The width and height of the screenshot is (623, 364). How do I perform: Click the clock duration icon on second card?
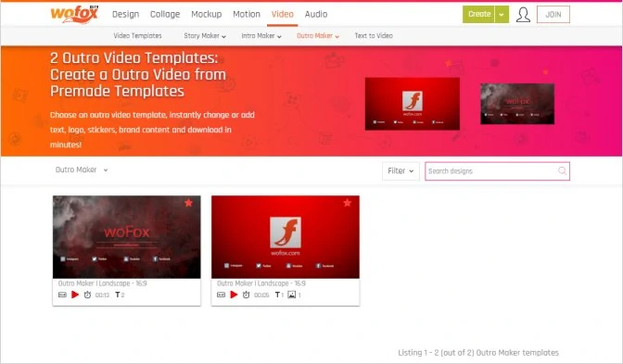(x=247, y=295)
